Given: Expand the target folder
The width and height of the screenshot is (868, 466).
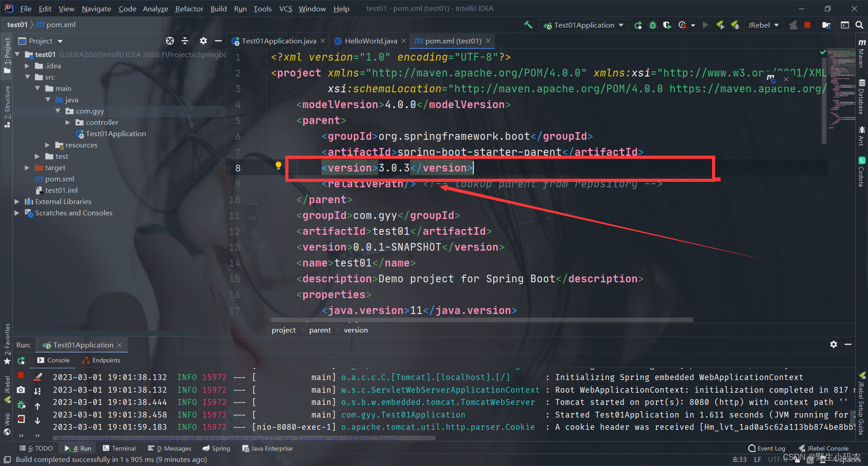Looking at the screenshot, I should coord(27,168).
